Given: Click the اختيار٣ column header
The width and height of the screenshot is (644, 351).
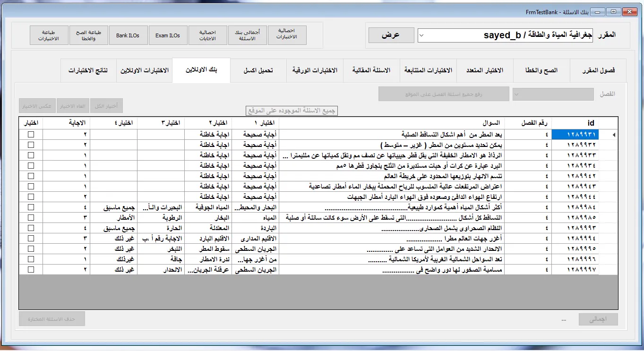Looking at the screenshot, I should point(161,123).
